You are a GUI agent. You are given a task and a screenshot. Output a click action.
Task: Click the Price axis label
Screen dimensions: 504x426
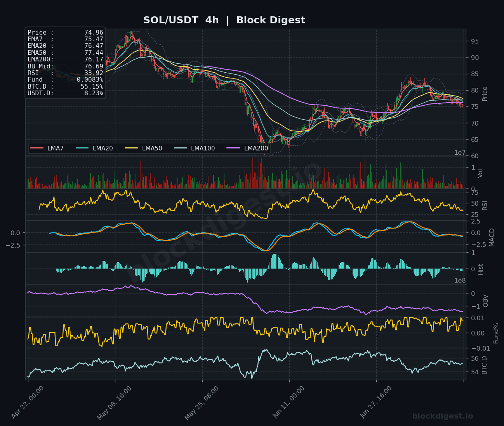click(485, 94)
